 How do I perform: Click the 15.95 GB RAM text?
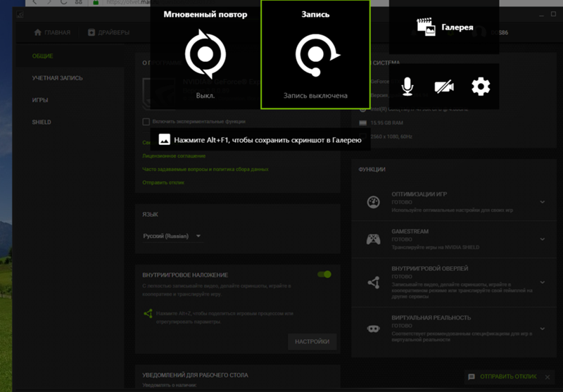[x=386, y=122]
